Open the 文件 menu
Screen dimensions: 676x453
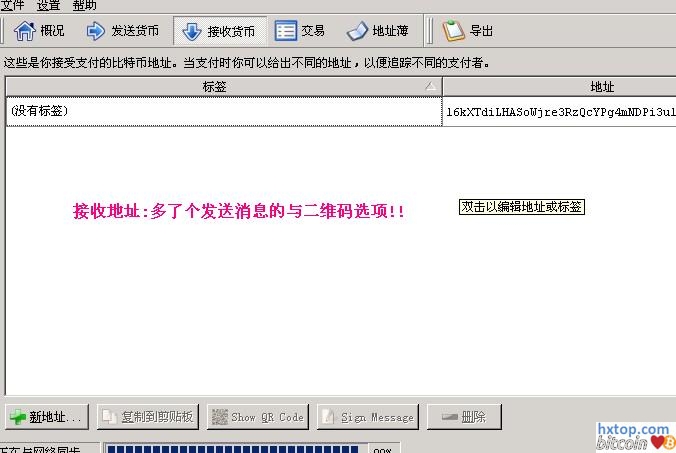(12, 5)
